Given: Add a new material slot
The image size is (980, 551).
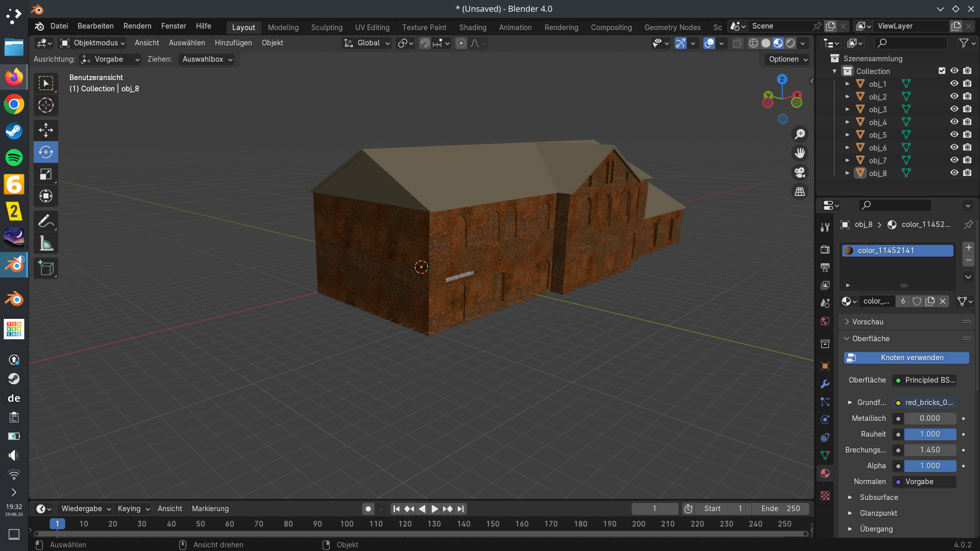Looking at the screenshot, I should [968, 247].
